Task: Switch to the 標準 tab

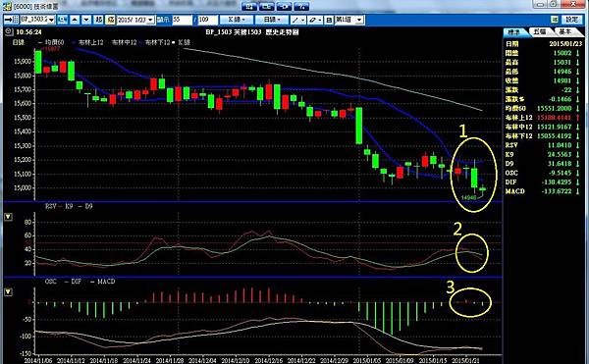Action: (x=513, y=32)
